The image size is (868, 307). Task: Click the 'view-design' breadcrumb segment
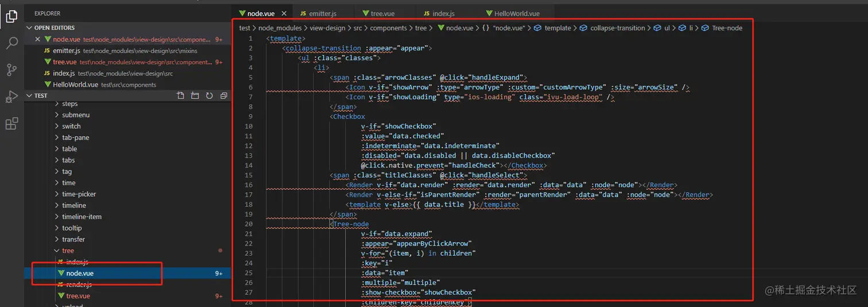click(327, 28)
